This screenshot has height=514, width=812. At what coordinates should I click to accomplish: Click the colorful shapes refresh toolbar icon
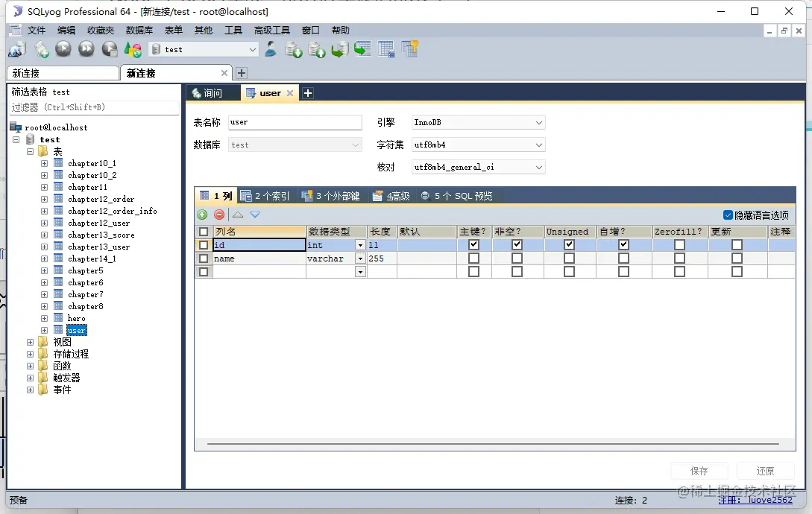[133, 49]
